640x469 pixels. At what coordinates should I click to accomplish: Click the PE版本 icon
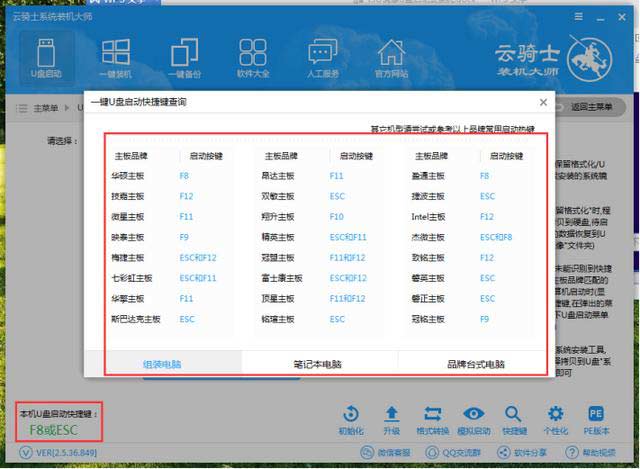coord(596,420)
